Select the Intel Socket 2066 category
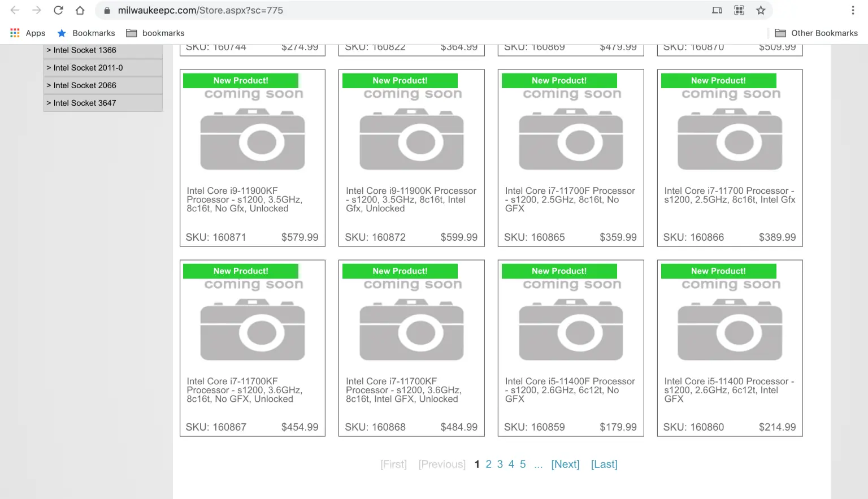868x499 pixels. (x=103, y=85)
